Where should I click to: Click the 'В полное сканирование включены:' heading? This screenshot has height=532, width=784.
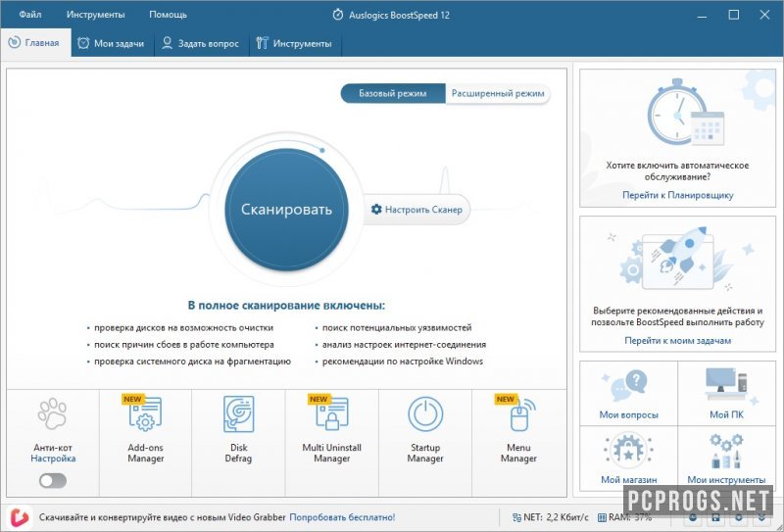286,305
